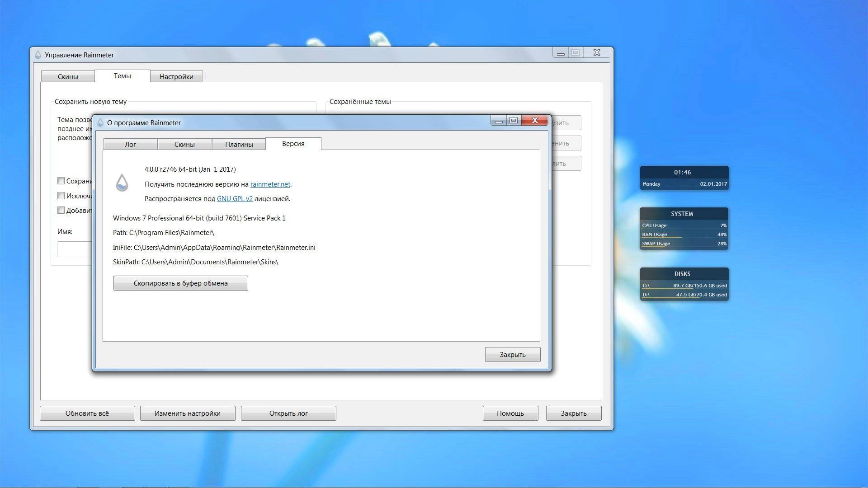868x488 pixels.
Task: Click the Rainmeter raindrop logo in About dialog
Action: tap(122, 183)
